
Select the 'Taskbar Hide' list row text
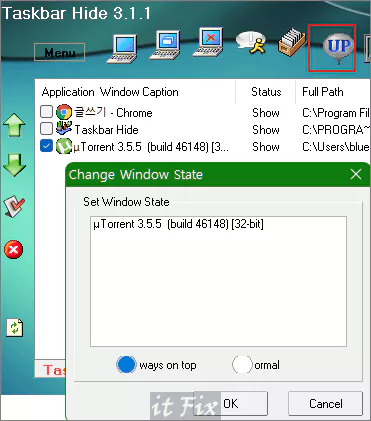(106, 130)
